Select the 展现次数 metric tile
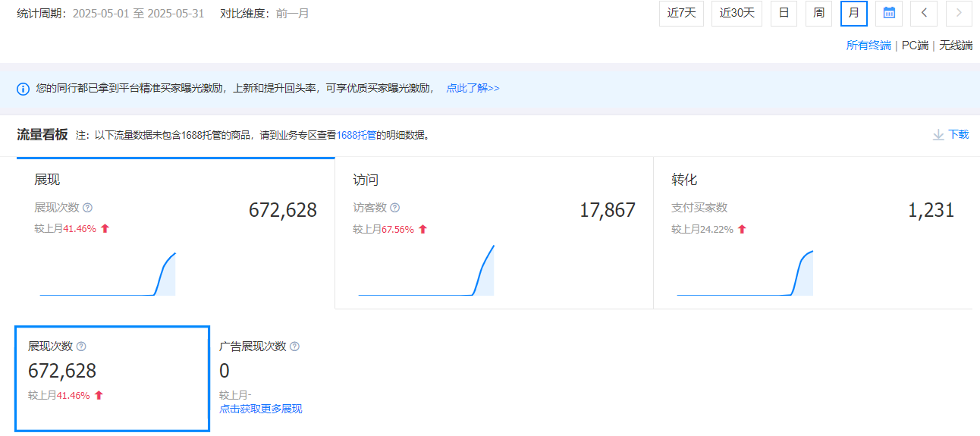Image resolution: width=980 pixels, height=436 pixels. (112, 379)
